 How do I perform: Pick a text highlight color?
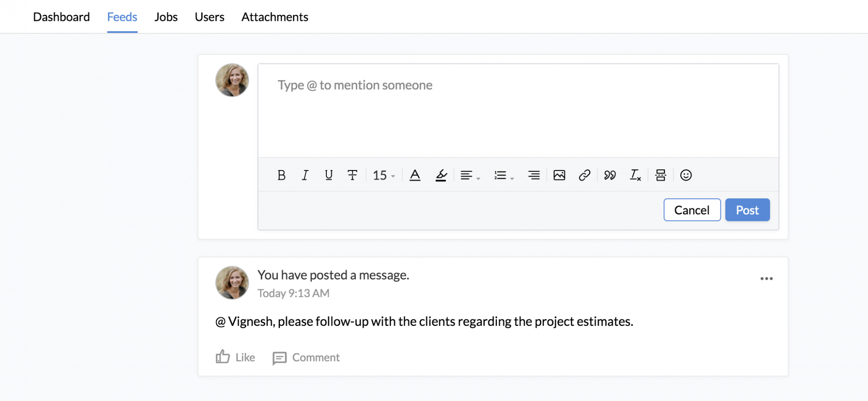point(441,175)
